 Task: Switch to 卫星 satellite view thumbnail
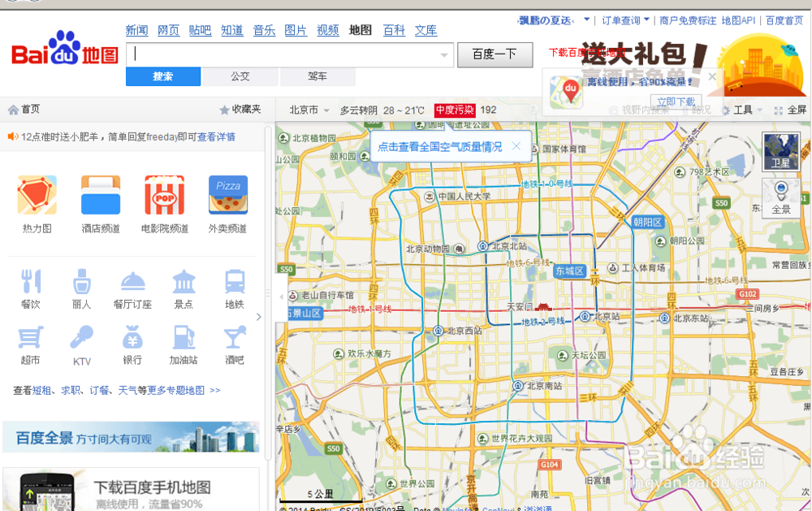tap(781, 151)
